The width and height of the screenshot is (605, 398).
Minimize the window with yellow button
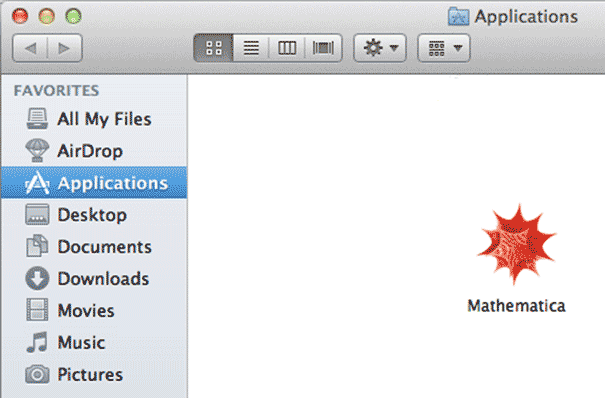47,16
